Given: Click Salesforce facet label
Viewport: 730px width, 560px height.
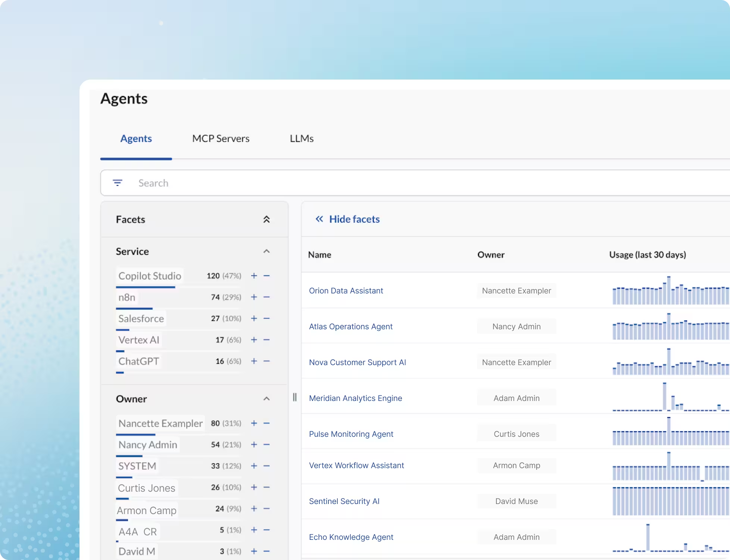Looking at the screenshot, I should pyautogui.click(x=141, y=318).
